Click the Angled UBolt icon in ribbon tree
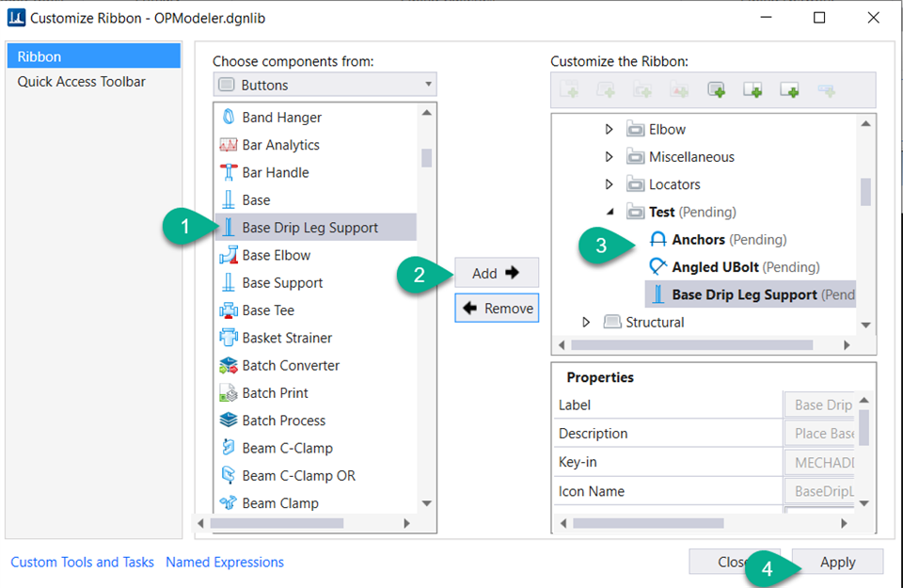 658,267
